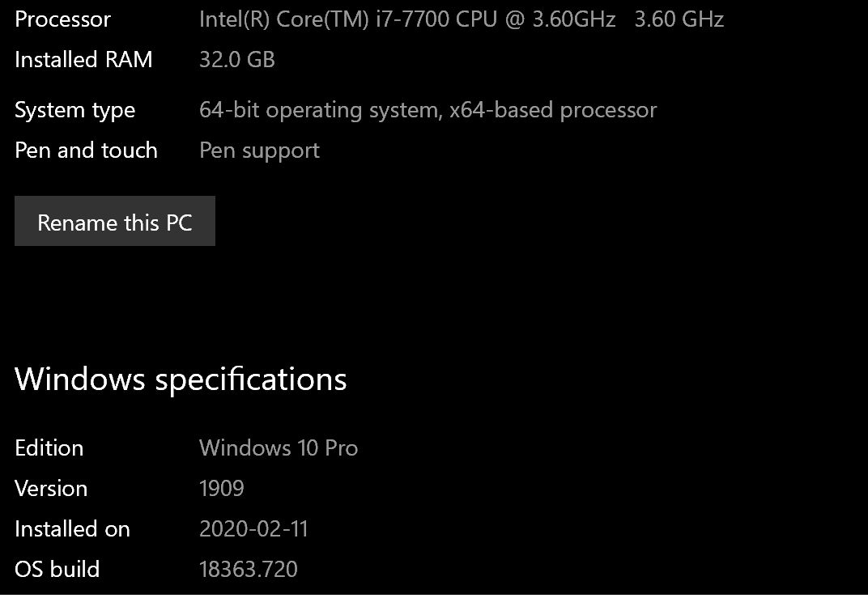The width and height of the screenshot is (868, 598).
Task: Click the Windows specifications heading
Action: [x=181, y=379]
